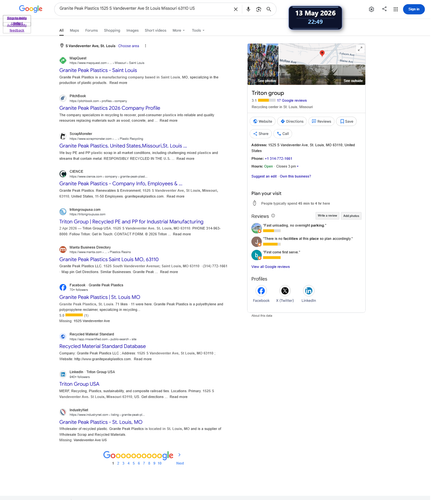The height and width of the screenshot is (500, 435).
Task: Click the magnifier search button
Action: pyautogui.click(x=269, y=9)
